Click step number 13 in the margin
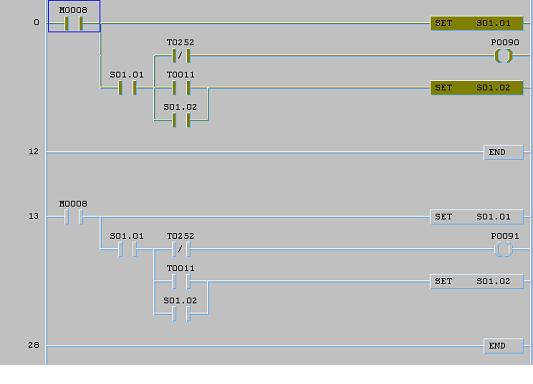The image size is (533, 384). (34, 216)
